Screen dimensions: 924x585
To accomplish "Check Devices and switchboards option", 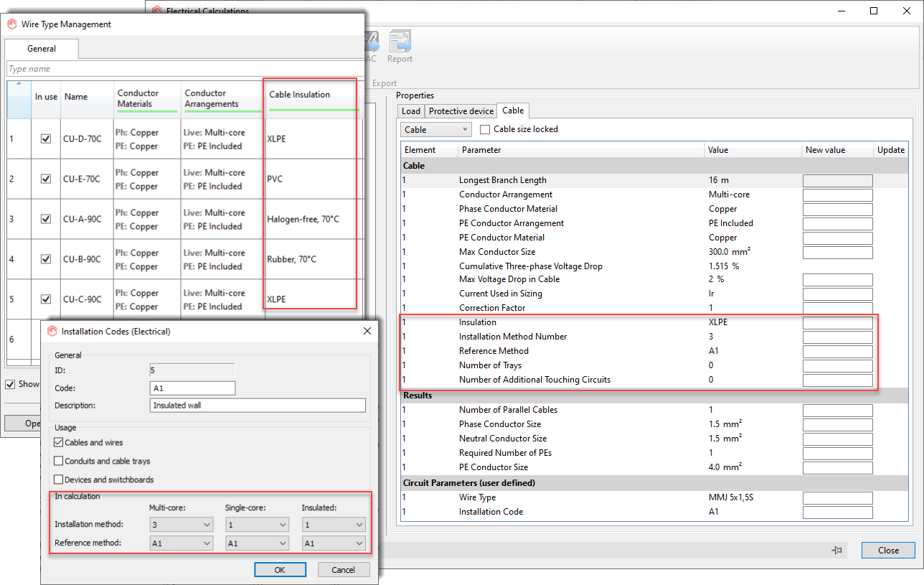I will (x=59, y=479).
